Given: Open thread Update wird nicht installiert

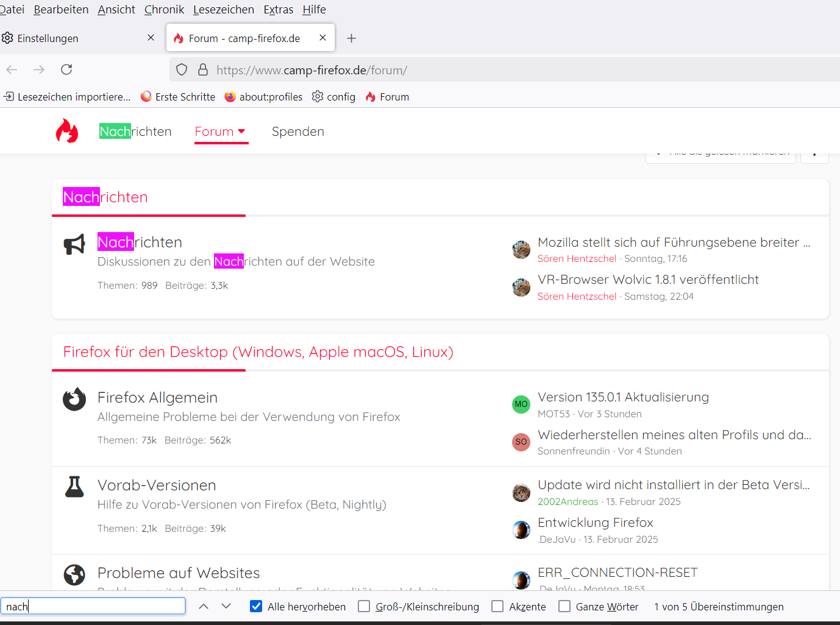Looking at the screenshot, I should coord(674,485).
